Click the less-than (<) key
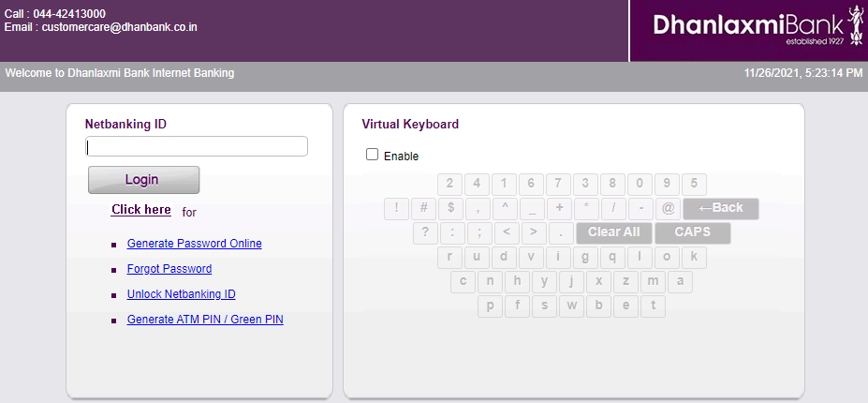Image resolution: width=868 pixels, height=403 pixels. pyautogui.click(x=507, y=233)
